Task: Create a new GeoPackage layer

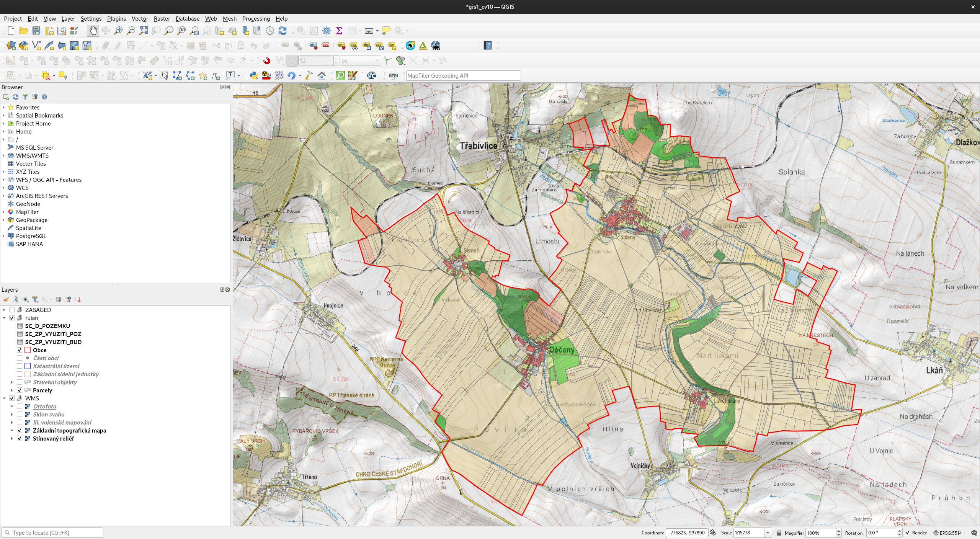Action: [24, 46]
